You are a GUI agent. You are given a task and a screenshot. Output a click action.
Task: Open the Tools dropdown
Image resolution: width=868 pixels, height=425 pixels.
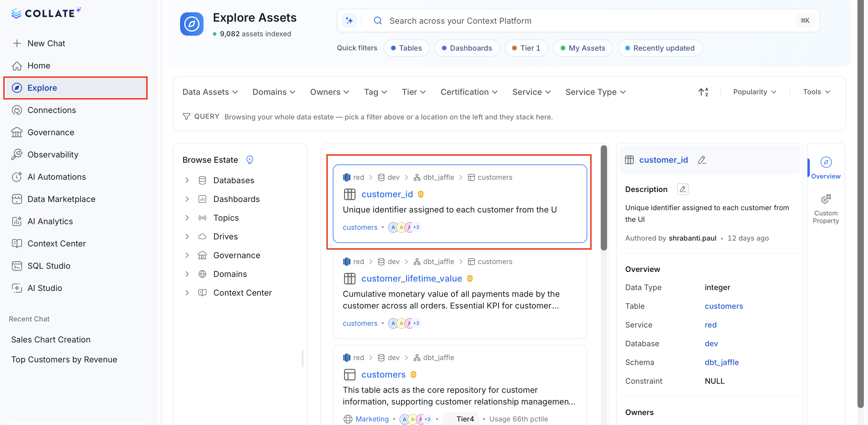pyautogui.click(x=817, y=92)
